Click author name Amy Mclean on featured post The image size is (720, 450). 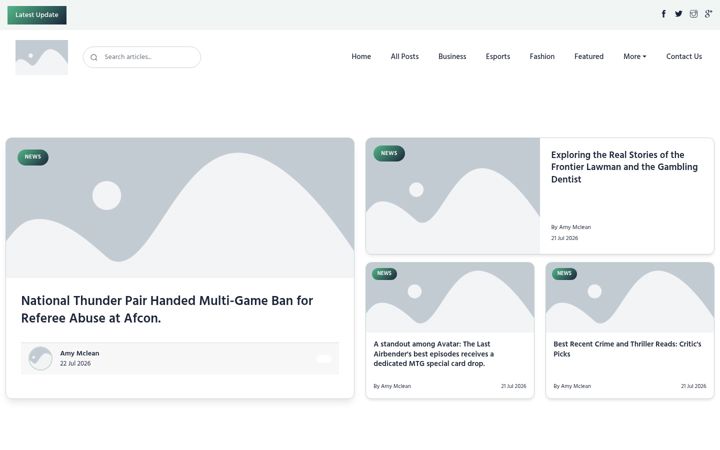(79, 353)
